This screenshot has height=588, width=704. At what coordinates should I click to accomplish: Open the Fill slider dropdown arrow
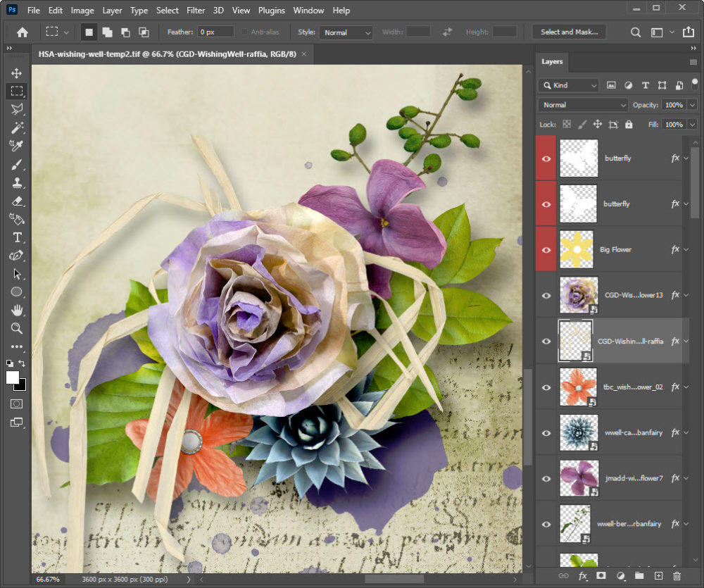pos(692,125)
